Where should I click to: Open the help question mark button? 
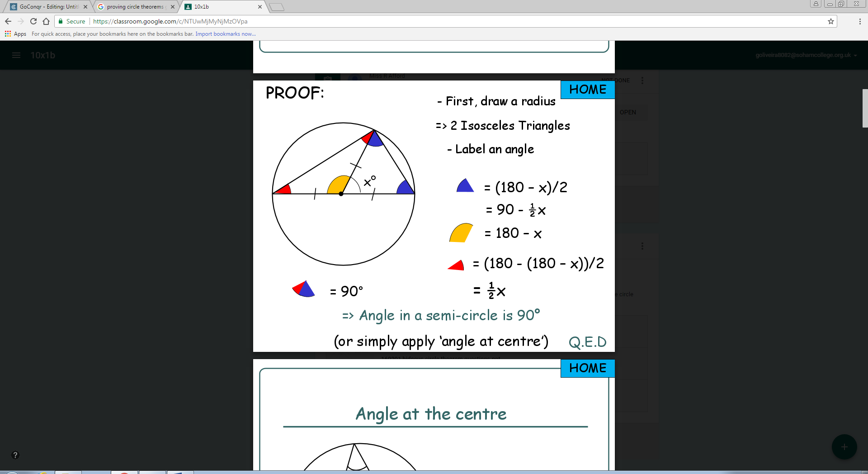coord(15,455)
